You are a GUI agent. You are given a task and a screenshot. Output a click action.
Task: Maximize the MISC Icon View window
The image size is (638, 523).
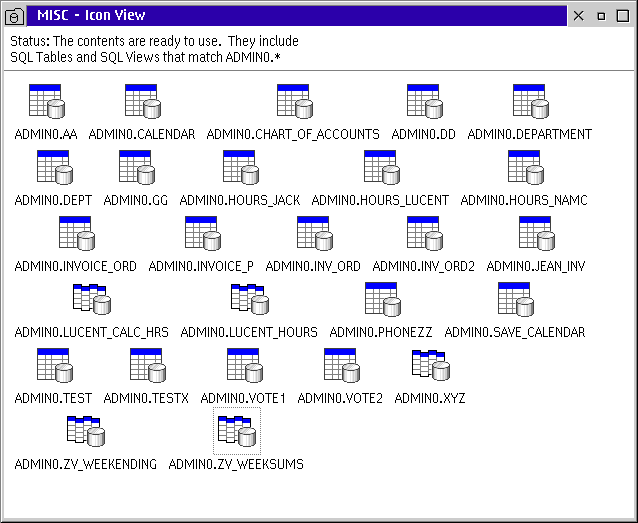(623, 16)
